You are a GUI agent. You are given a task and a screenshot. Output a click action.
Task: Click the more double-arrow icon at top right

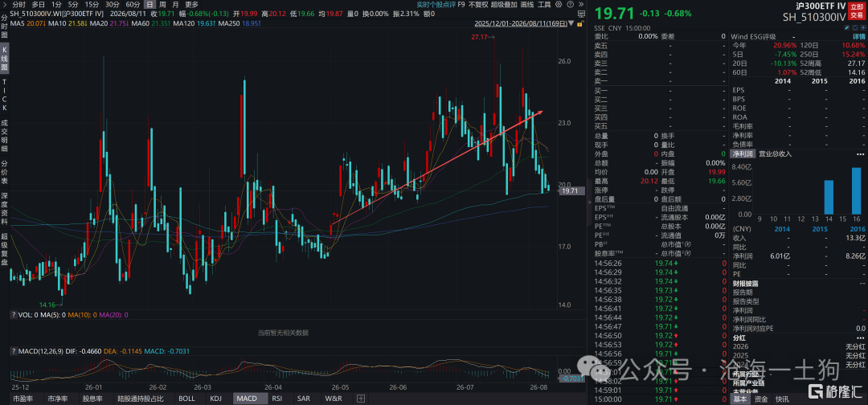[581, 4]
